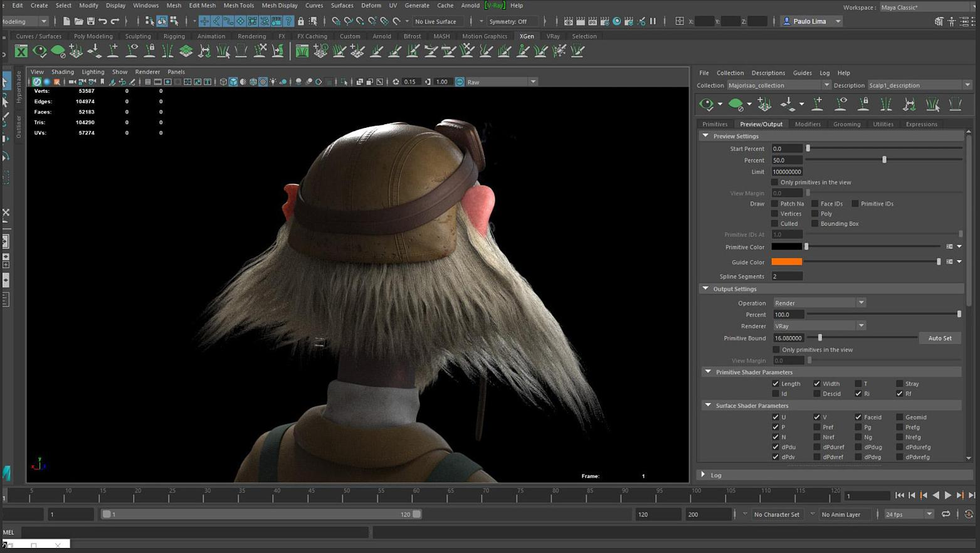Click the play forward button
The width and height of the screenshot is (980, 553).
tap(947, 495)
